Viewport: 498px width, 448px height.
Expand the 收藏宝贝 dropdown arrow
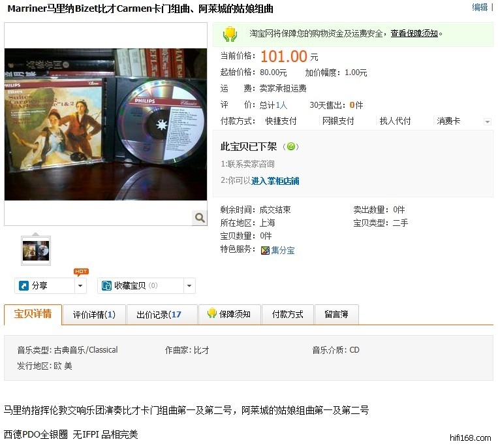[189, 285]
